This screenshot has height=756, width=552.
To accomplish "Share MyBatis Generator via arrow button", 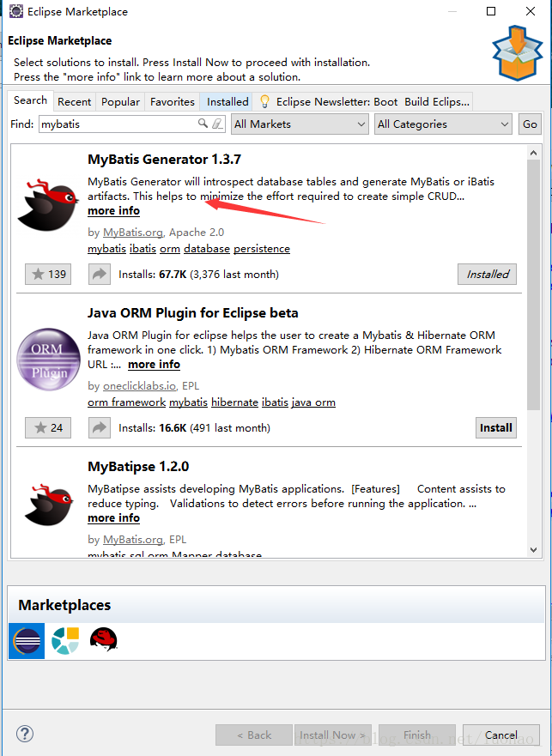I will point(100,275).
